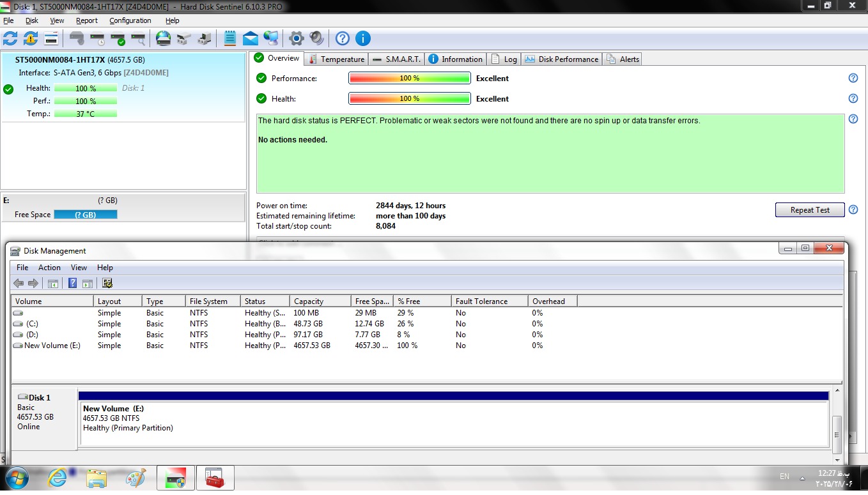Click the blue refresh arrows toolbar icon
This screenshot has width=868, height=495.
tap(10, 38)
